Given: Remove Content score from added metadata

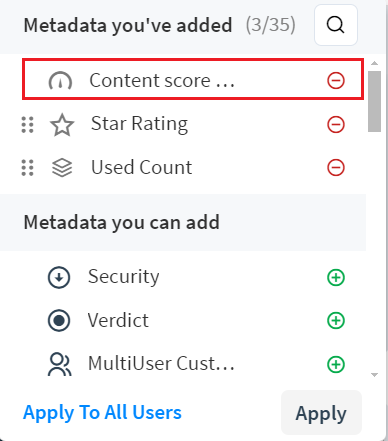Looking at the screenshot, I should coord(336,81).
